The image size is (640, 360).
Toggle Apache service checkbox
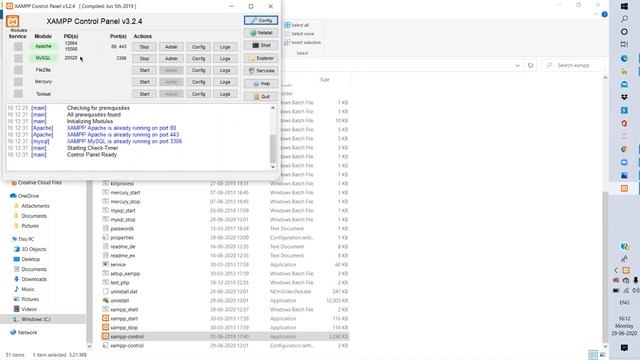pos(18,47)
